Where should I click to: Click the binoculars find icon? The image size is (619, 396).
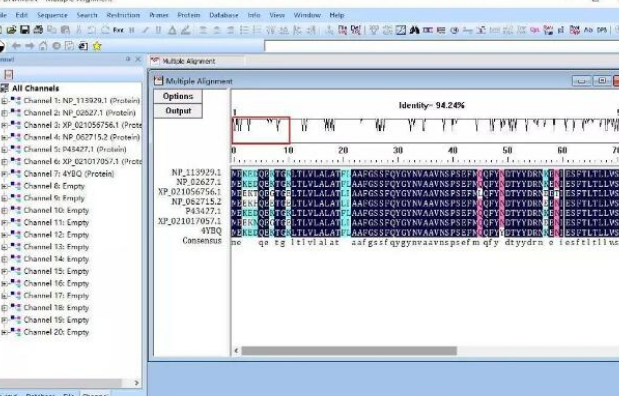tap(415, 30)
